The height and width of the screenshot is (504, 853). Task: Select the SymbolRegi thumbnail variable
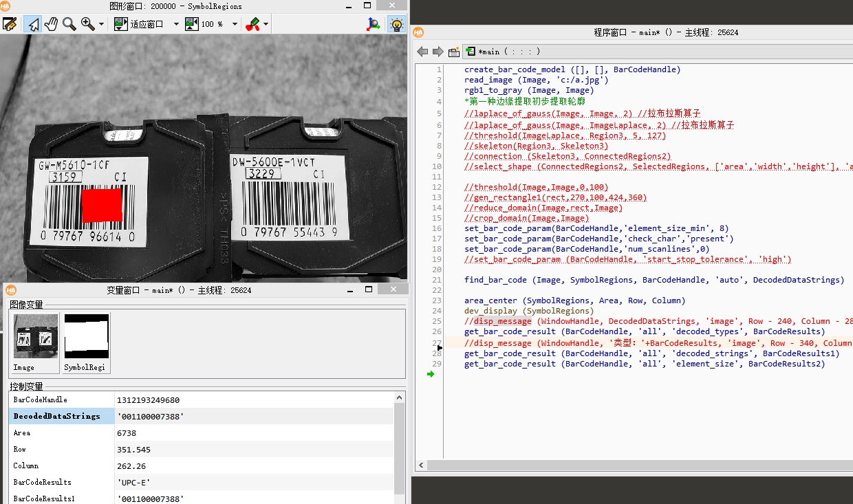click(x=87, y=342)
